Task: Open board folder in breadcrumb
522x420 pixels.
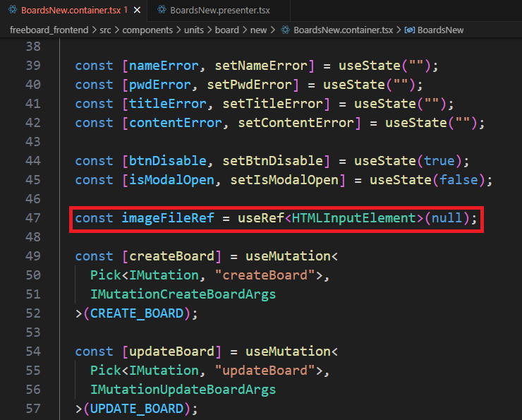Action: tap(226, 30)
